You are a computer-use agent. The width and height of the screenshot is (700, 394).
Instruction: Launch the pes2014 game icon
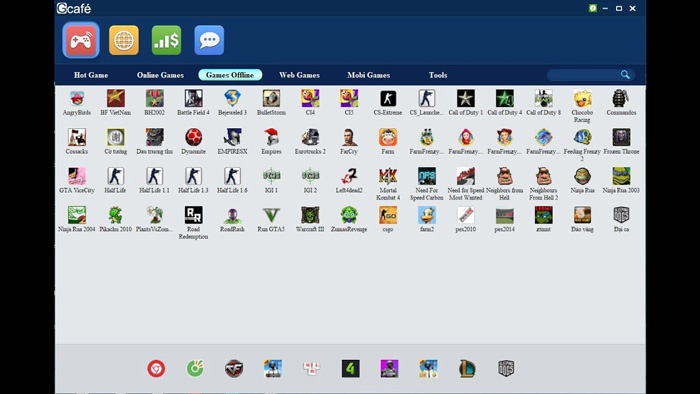504,215
